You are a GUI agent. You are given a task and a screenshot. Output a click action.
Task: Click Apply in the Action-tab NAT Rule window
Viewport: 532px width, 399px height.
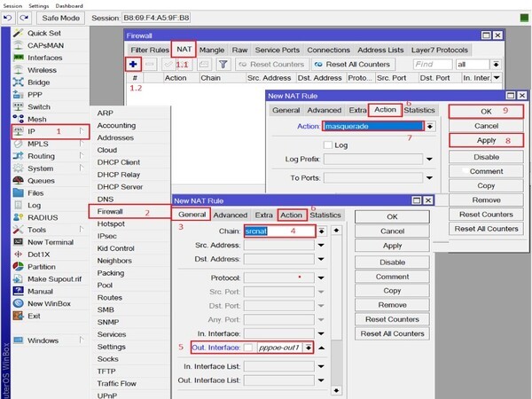point(486,140)
